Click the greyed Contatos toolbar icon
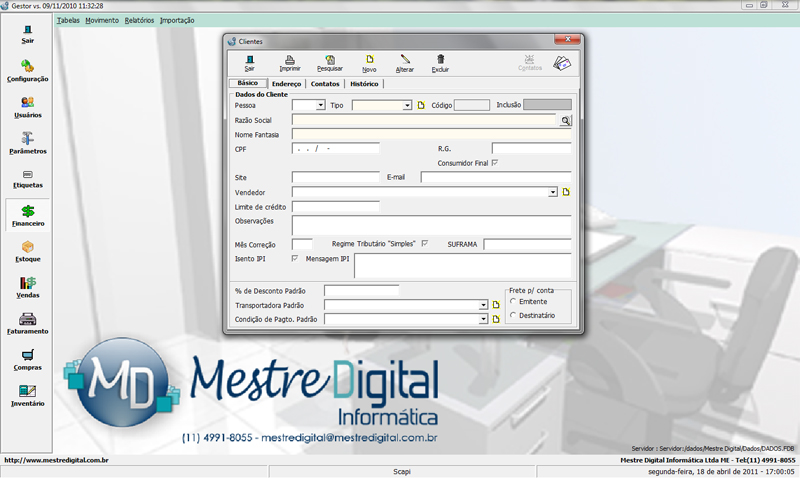 click(530, 63)
